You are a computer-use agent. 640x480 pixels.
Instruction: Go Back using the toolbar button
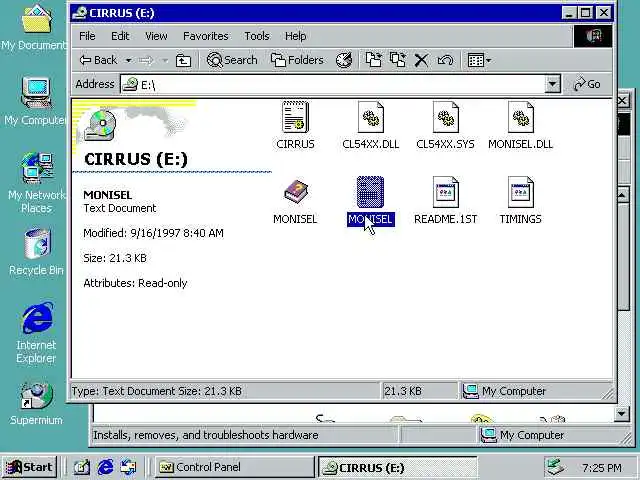coord(98,60)
